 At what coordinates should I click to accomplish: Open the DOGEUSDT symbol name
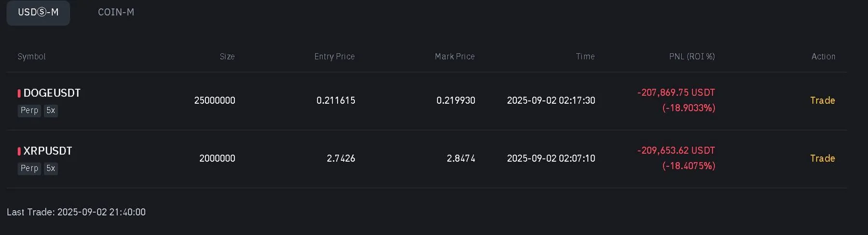[x=52, y=93]
